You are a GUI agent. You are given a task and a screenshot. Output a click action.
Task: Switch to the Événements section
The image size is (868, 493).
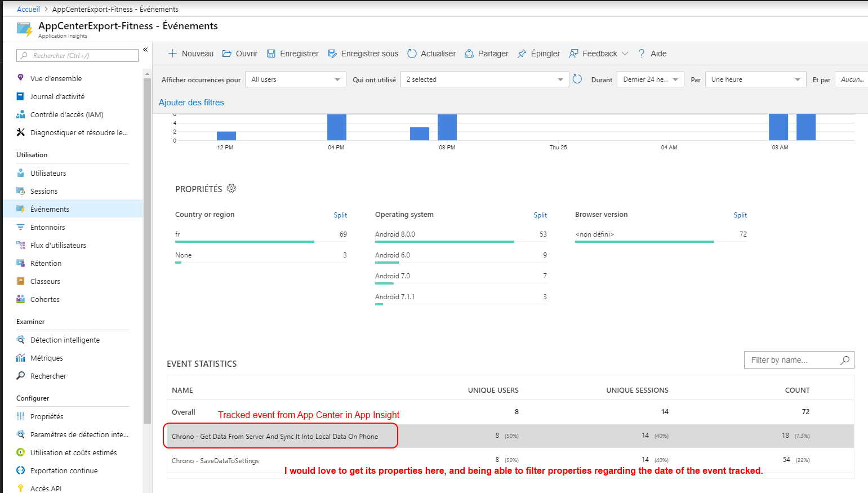(50, 208)
